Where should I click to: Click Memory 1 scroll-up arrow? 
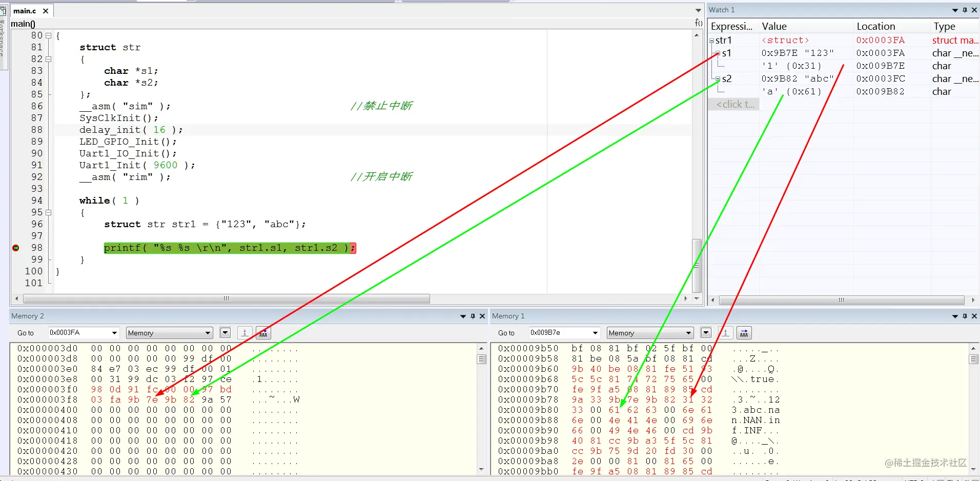click(x=973, y=348)
